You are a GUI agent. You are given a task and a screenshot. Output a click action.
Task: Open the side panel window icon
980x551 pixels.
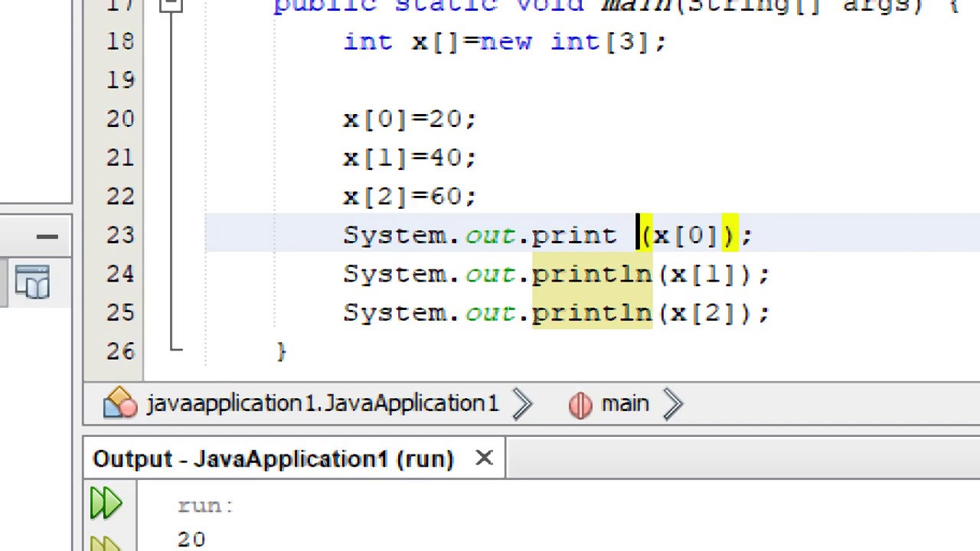32,282
